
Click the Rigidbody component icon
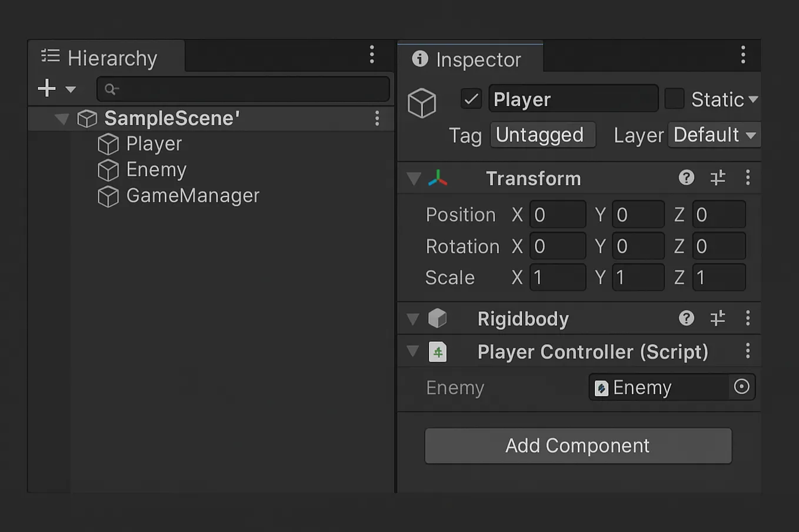click(438, 318)
